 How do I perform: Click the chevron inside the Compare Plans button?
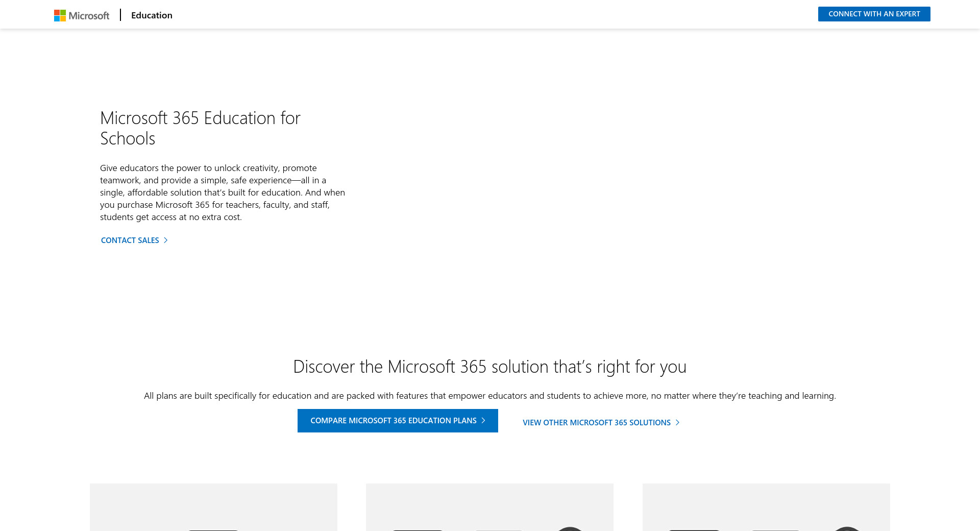483,421
